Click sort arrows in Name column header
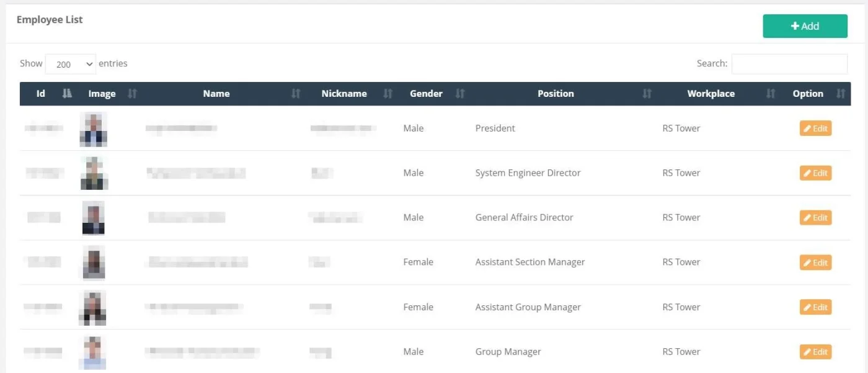This screenshot has height=373, width=868. pos(296,94)
